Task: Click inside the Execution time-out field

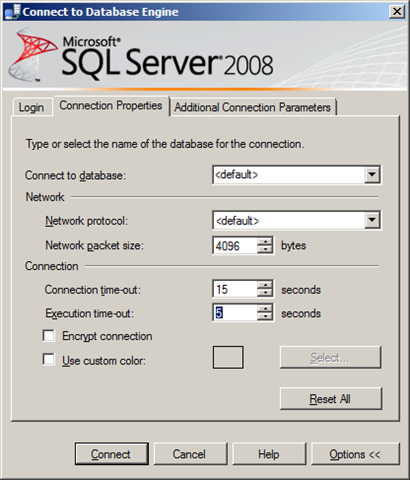Action: (x=235, y=313)
